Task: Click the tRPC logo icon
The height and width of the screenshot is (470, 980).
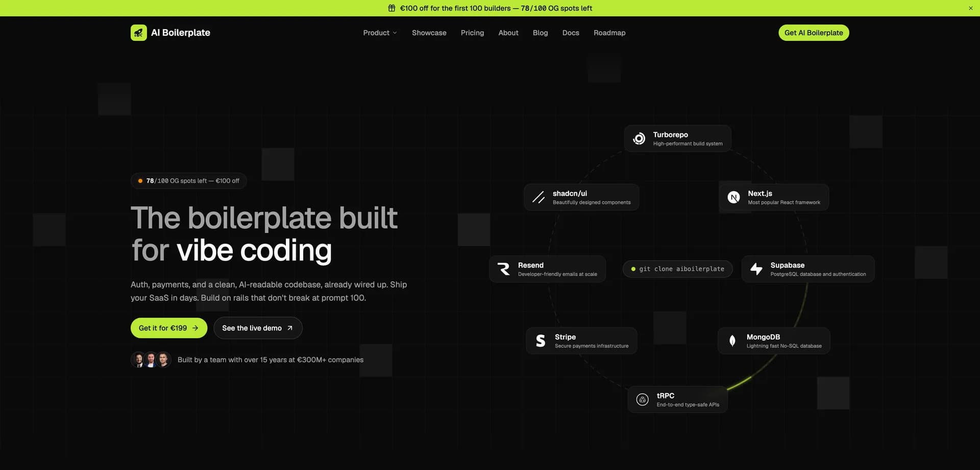Action: coord(643,400)
